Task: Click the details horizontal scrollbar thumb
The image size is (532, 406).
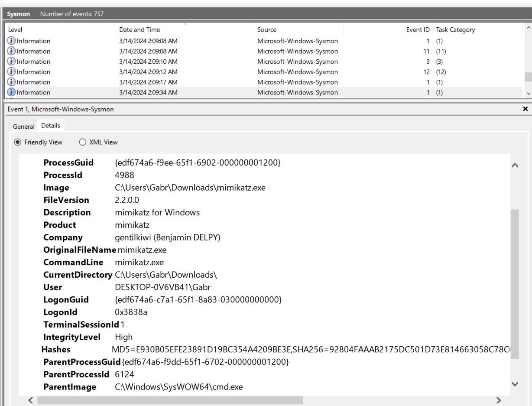Action: click(170, 400)
